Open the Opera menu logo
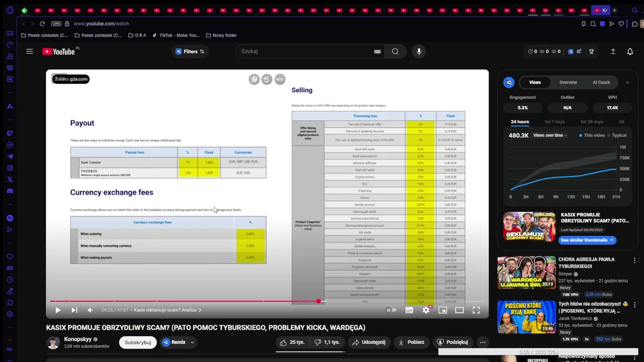This screenshot has height=362, width=644. point(10,10)
